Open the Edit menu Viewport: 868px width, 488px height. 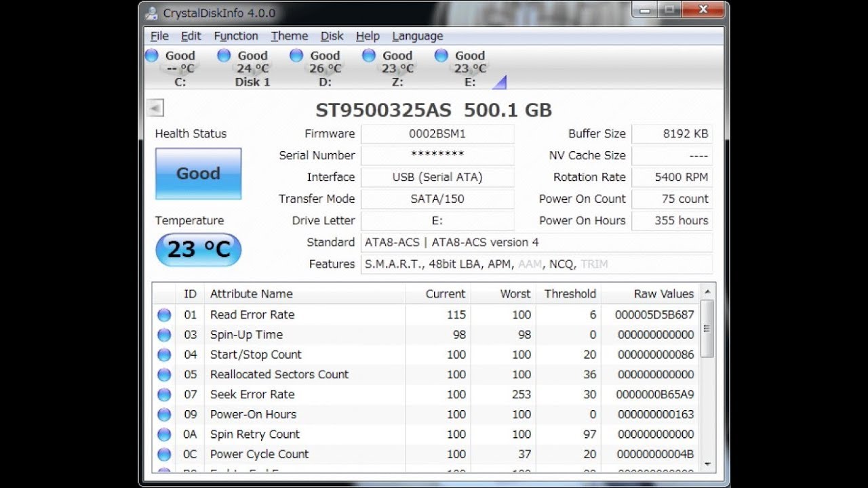191,36
